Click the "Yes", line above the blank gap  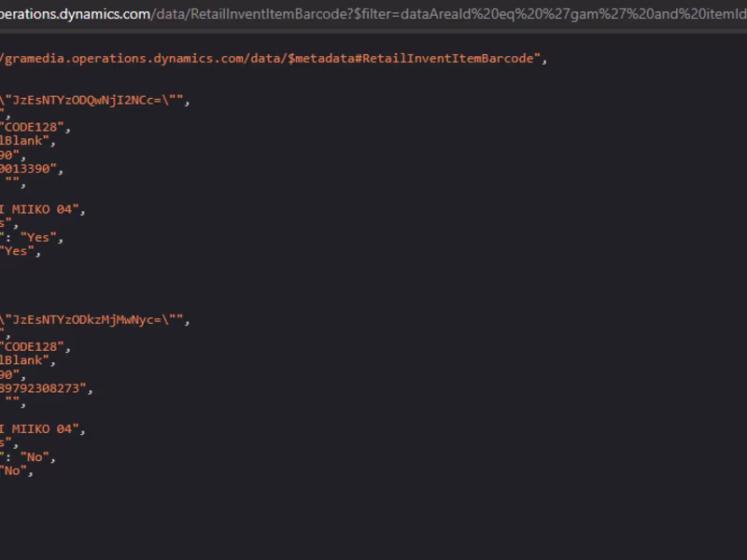point(21,251)
